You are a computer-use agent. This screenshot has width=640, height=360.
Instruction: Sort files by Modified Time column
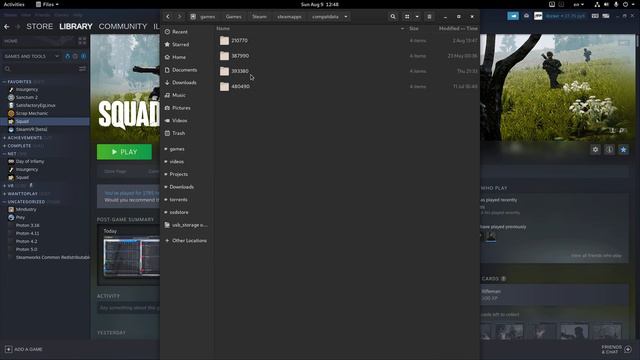tap(458, 29)
